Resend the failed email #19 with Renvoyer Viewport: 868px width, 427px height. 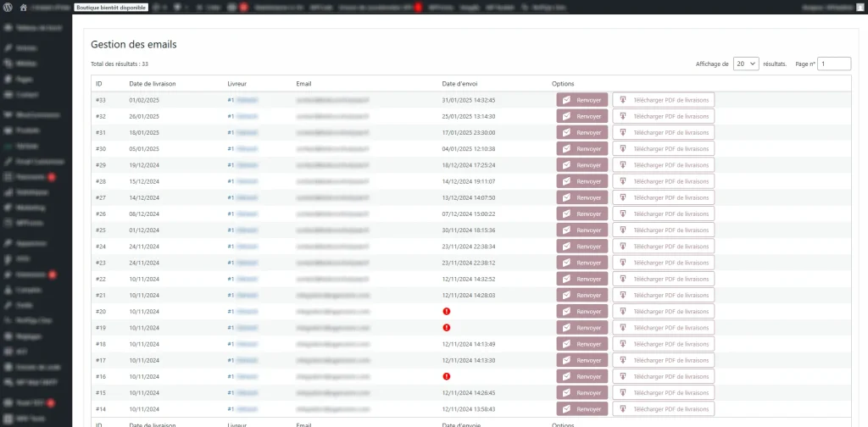pyautogui.click(x=581, y=327)
